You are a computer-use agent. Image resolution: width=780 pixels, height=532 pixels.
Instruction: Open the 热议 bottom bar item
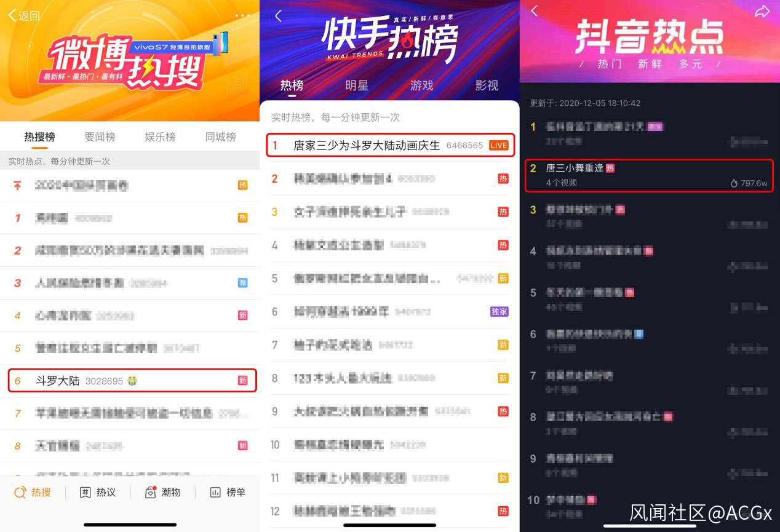pyautogui.click(x=97, y=492)
